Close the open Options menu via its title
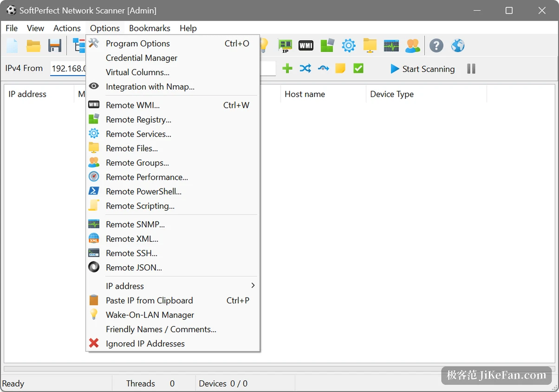Screen dimensions: 559x392 [105, 28]
